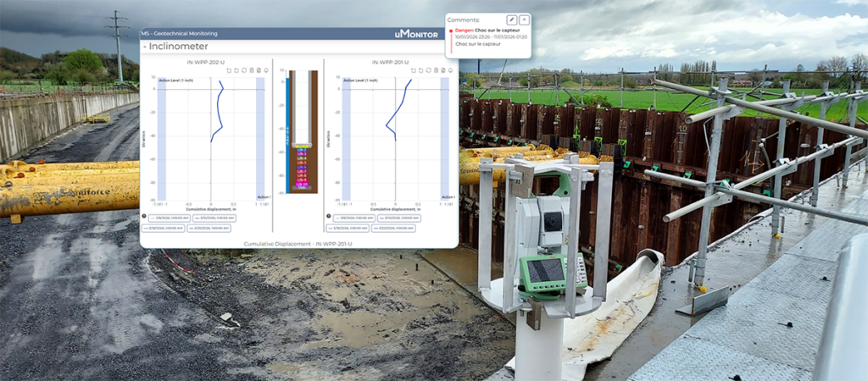Viewport: 868px width, 381px height.
Task: Click the IN-WPP-202-U chart title
Action: [205, 63]
